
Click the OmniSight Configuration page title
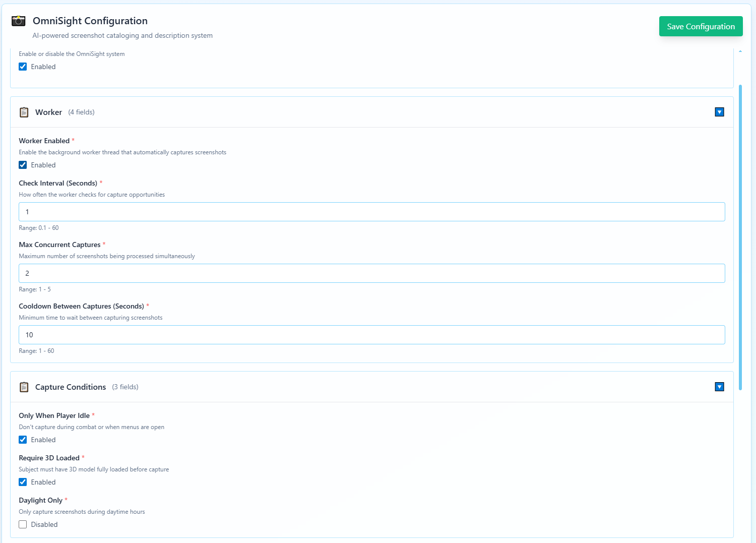(x=90, y=21)
